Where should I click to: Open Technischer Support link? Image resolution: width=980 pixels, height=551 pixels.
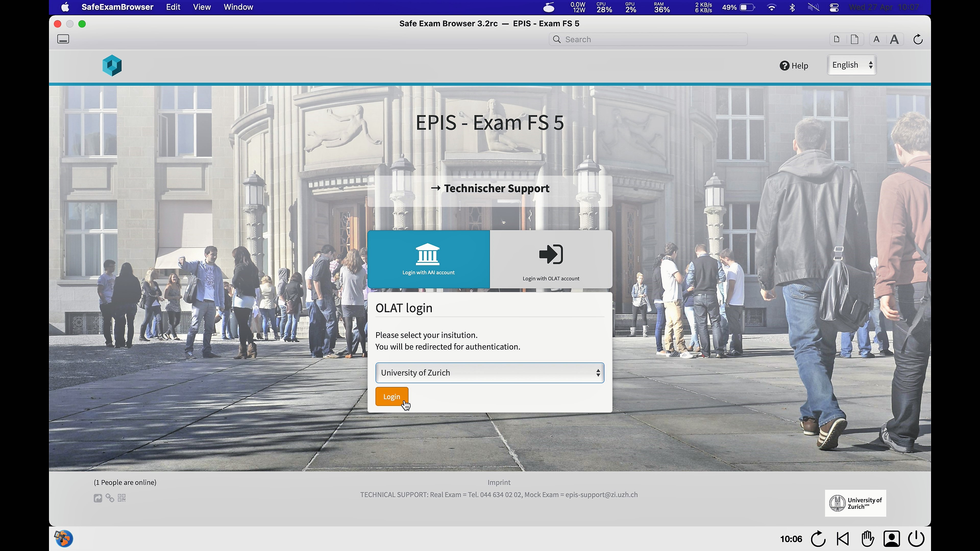(x=490, y=188)
